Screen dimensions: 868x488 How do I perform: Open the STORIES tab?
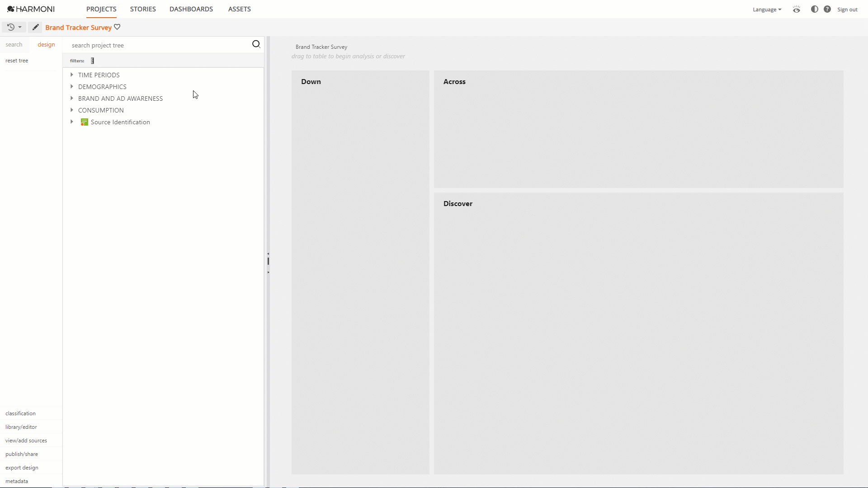click(x=143, y=9)
